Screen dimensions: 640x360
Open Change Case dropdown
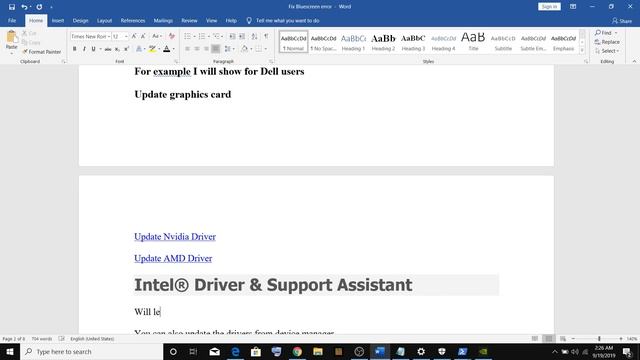click(157, 36)
